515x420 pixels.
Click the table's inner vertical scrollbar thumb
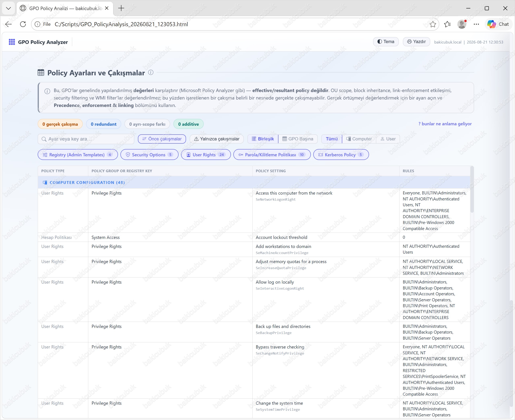[x=472, y=189]
